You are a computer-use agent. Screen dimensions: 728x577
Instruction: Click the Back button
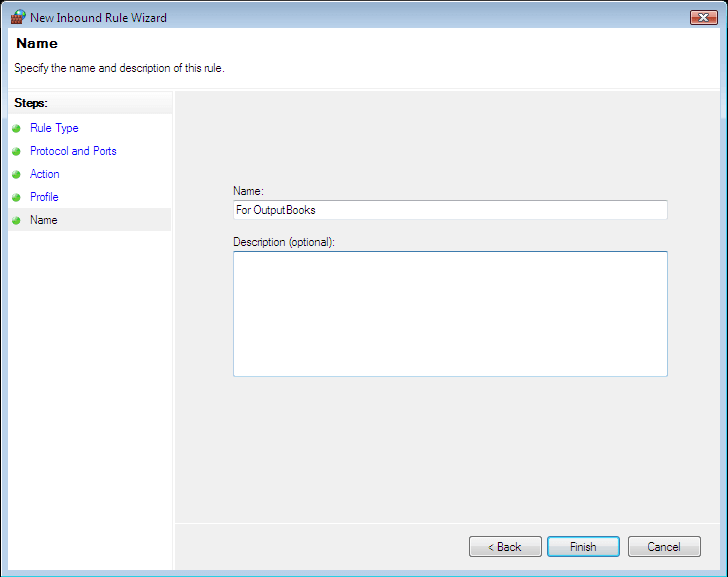pos(505,546)
